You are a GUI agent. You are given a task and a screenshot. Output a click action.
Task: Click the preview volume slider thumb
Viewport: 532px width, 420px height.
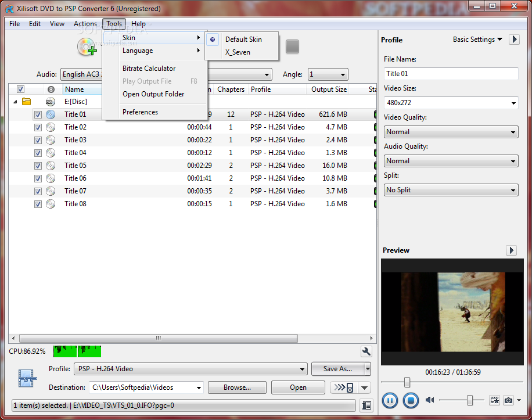click(470, 400)
